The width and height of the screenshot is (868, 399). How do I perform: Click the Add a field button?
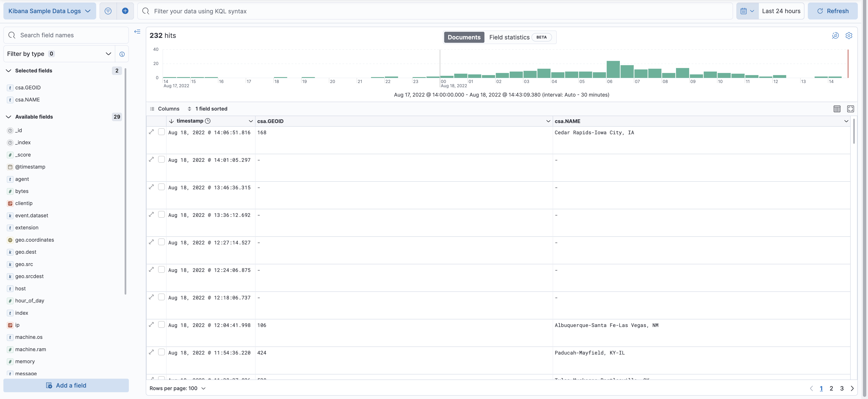pyautogui.click(x=66, y=385)
